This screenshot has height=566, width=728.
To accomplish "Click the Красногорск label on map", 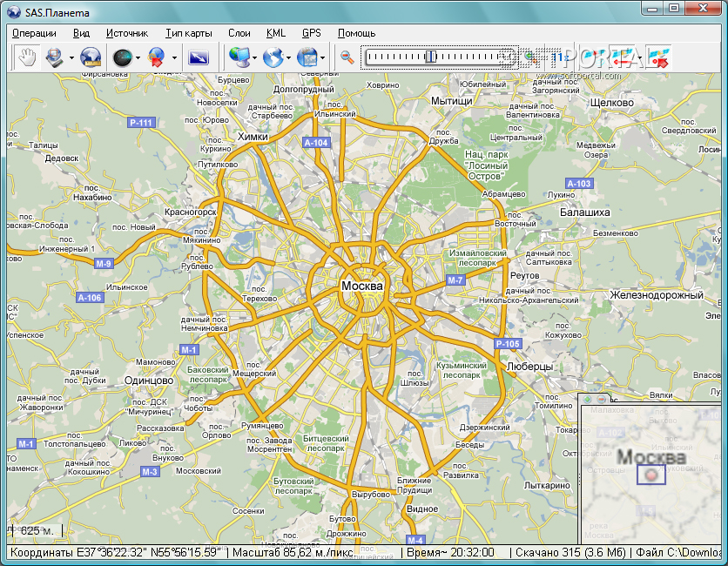I will pos(191,212).
